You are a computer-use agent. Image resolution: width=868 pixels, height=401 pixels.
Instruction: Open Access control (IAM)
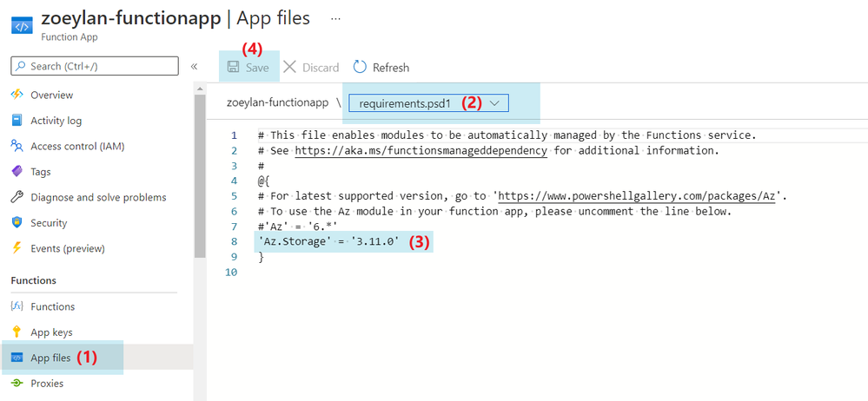click(77, 146)
